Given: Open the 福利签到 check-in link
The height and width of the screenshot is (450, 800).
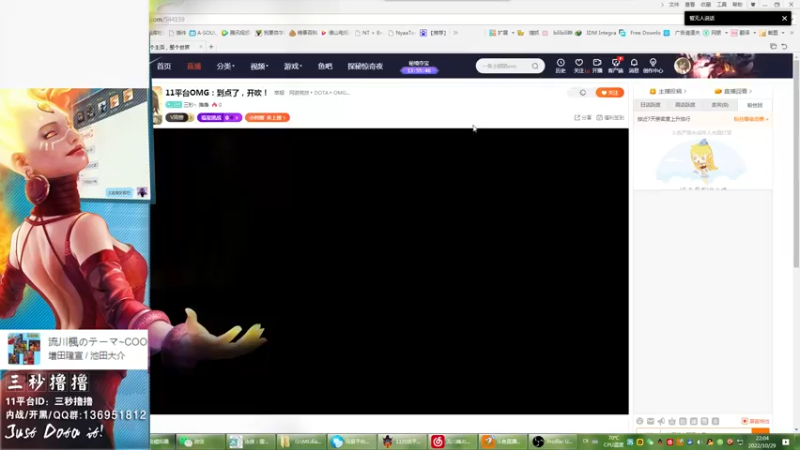Looking at the screenshot, I should [610, 117].
